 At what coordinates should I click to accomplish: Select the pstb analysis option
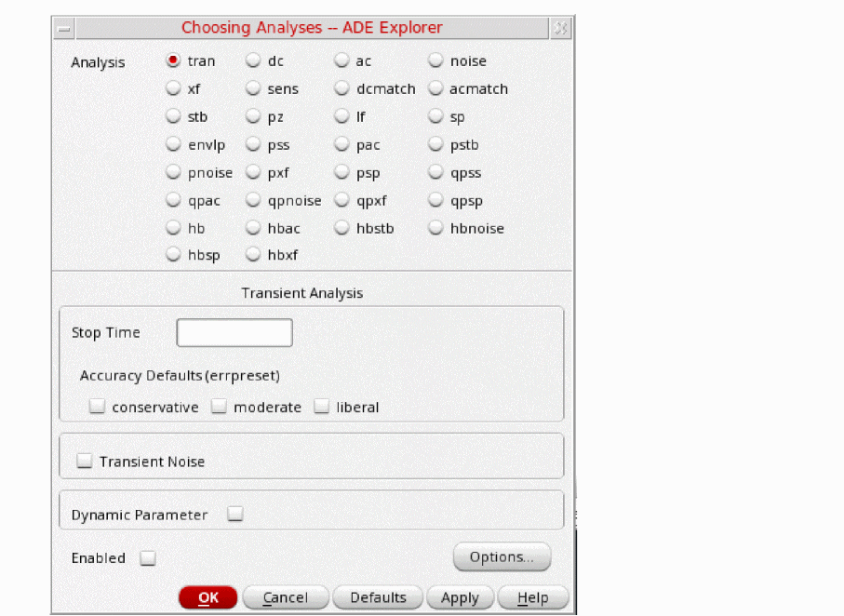[435, 144]
